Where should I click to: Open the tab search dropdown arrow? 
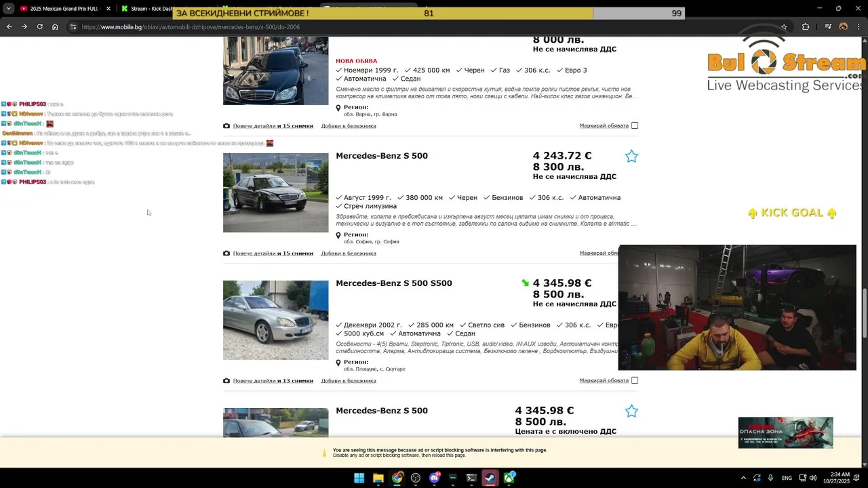[8, 9]
